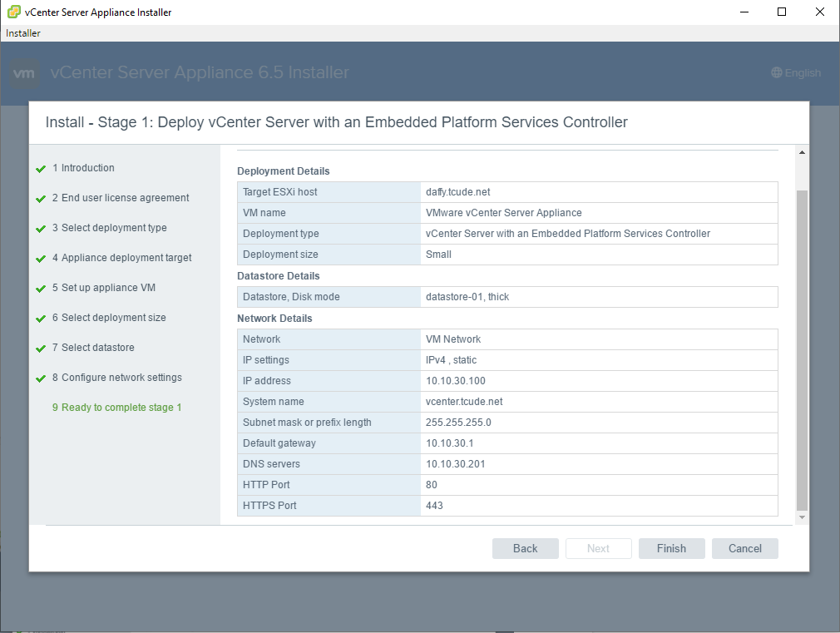
Task: Click the checkmark next to End user license agreement
Action: (x=41, y=199)
